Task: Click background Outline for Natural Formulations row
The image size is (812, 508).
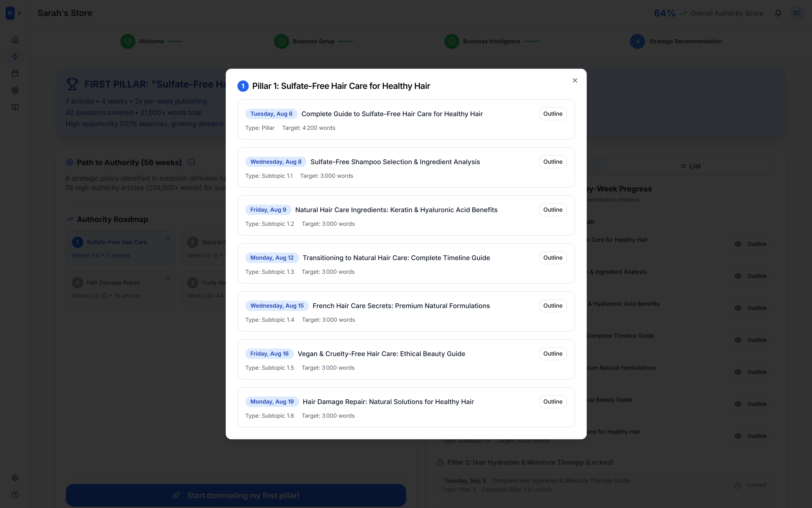Action: tap(751, 372)
